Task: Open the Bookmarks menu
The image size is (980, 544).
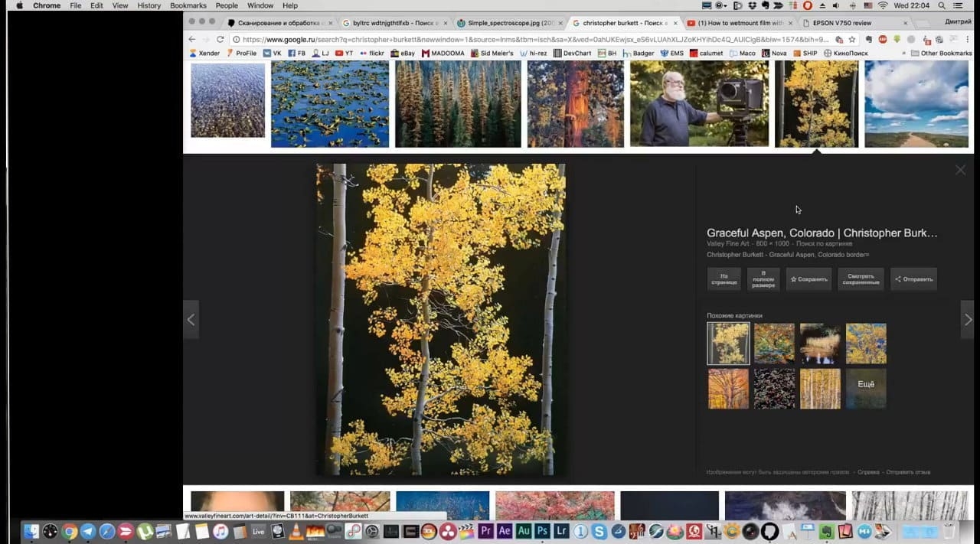Action: click(188, 5)
